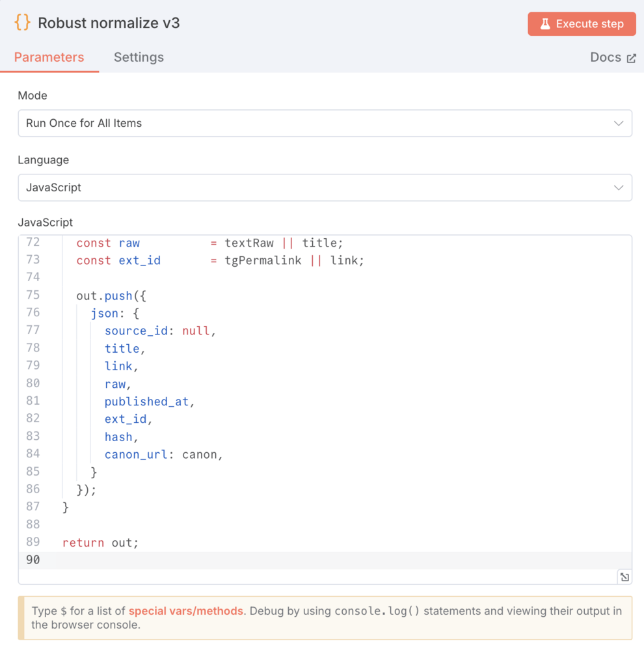Switch to the Settings tab
Image resolution: width=644 pixels, height=652 pixels.
(x=139, y=57)
